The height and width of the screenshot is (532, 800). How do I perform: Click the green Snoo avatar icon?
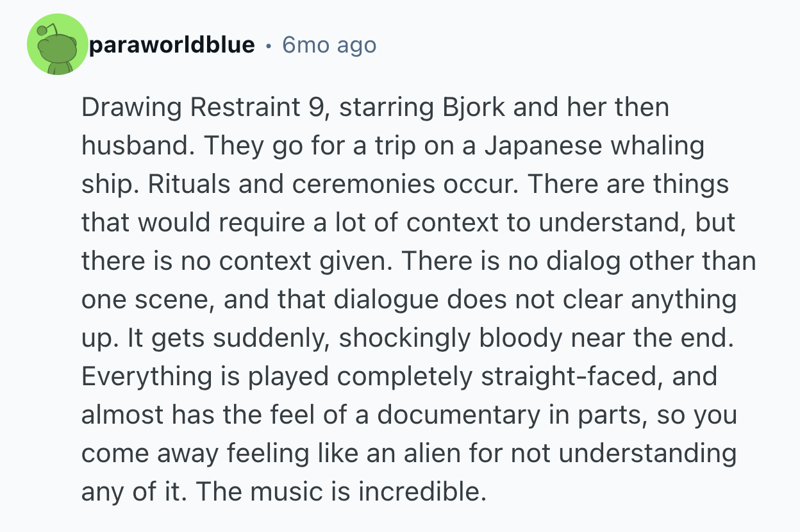(x=57, y=45)
